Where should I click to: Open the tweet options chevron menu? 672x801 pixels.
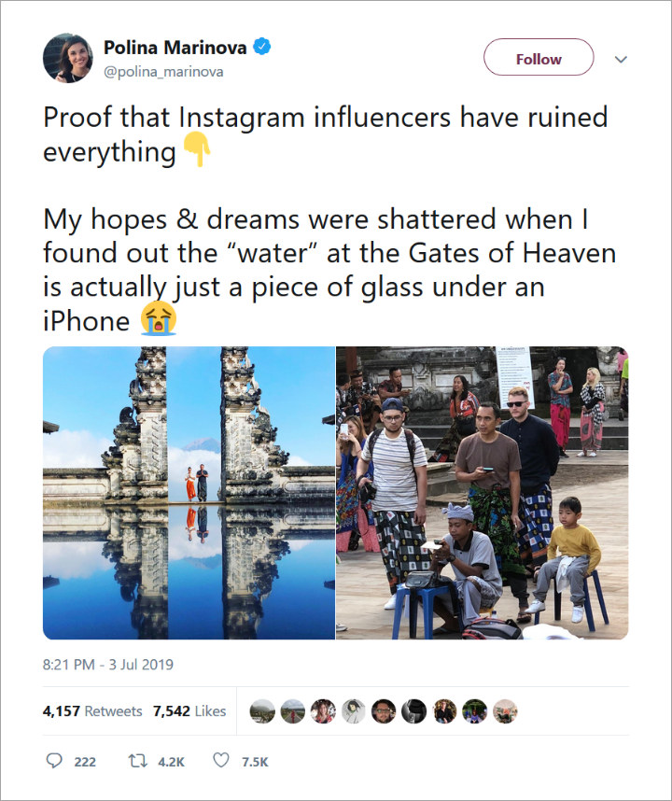coord(621,59)
